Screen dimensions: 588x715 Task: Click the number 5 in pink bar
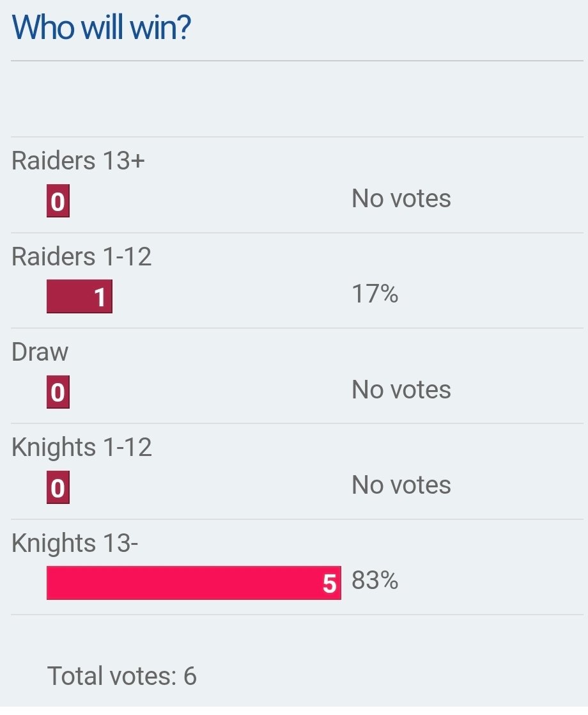point(330,584)
